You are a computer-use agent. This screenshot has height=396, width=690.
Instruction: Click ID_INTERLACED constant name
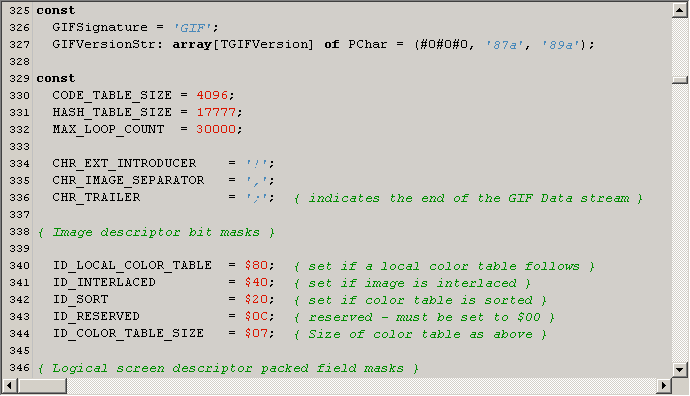[x=104, y=282]
